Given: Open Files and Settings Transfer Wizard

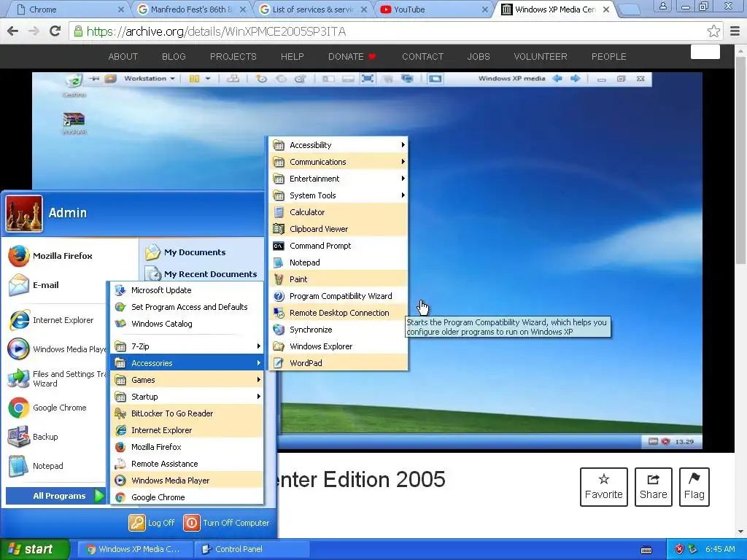Looking at the screenshot, I should click(55, 378).
